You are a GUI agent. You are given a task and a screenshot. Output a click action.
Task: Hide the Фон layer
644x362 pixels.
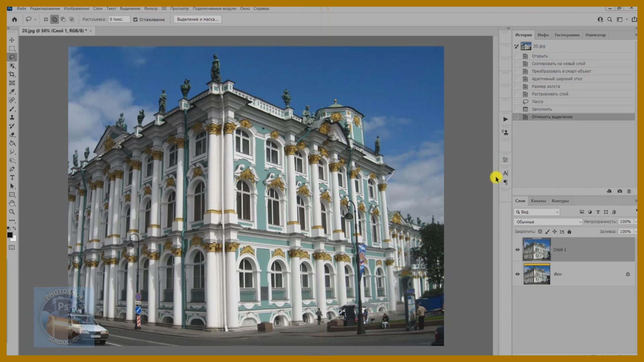pos(518,274)
